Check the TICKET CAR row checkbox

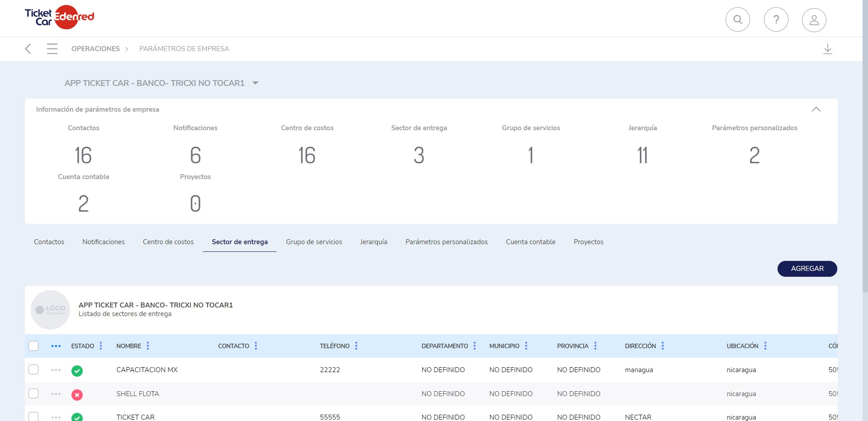pos(33,416)
